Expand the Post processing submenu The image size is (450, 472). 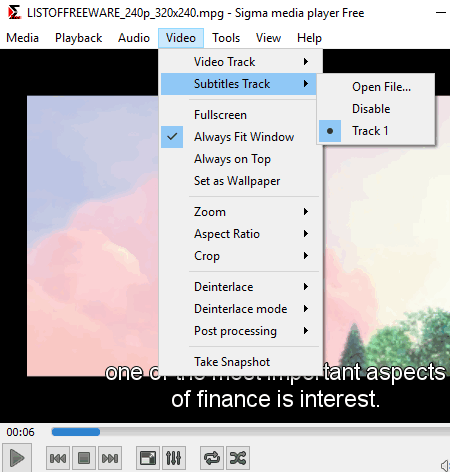pyautogui.click(x=240, y=331)
